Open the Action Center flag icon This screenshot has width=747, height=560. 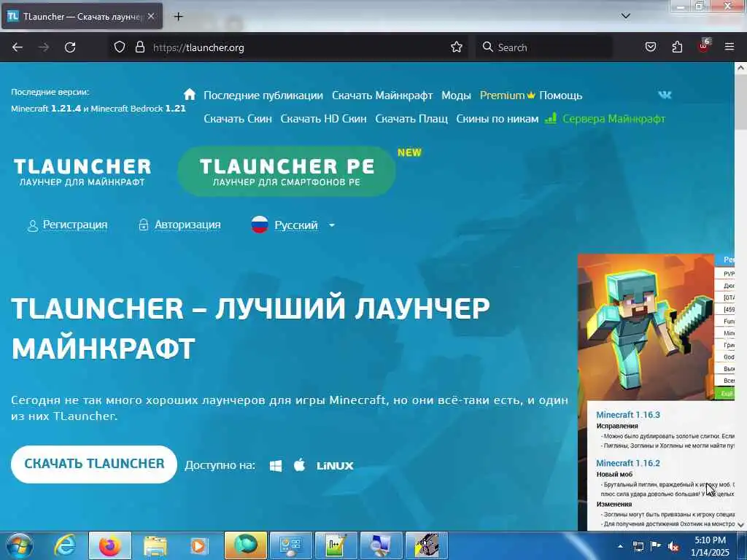(x=656, y=546)
